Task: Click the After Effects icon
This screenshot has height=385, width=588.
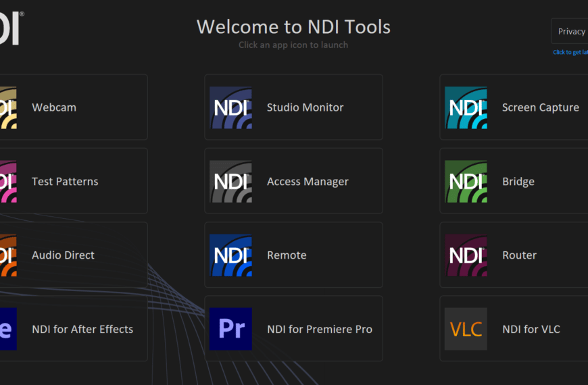Action: click(8, 329)
